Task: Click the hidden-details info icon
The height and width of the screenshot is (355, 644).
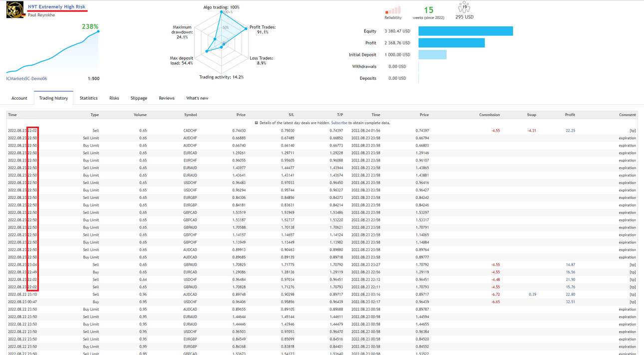Action: pyautogui.click(x=257, y=123)
